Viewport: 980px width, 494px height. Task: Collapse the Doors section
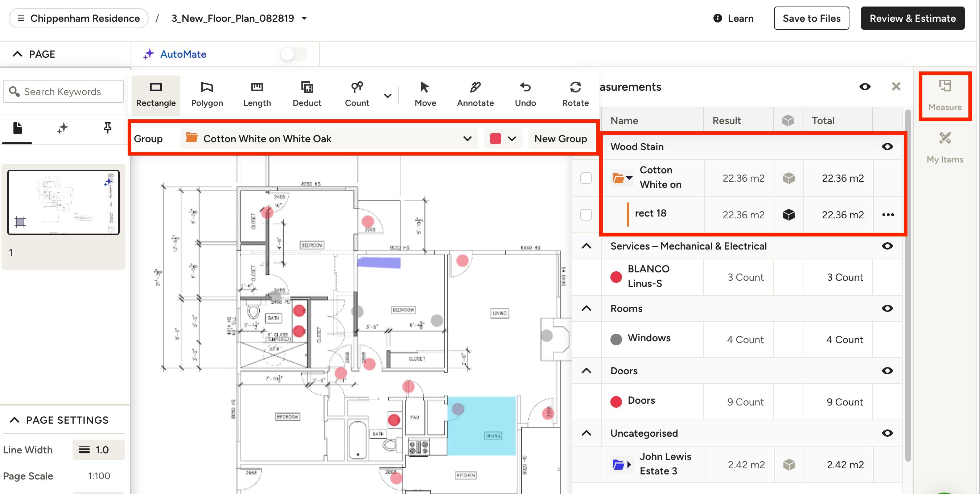[x=586, y=371]
